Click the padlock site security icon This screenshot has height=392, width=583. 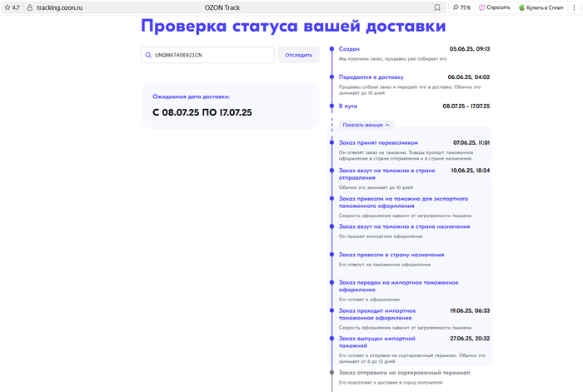(x=29, y=7)
